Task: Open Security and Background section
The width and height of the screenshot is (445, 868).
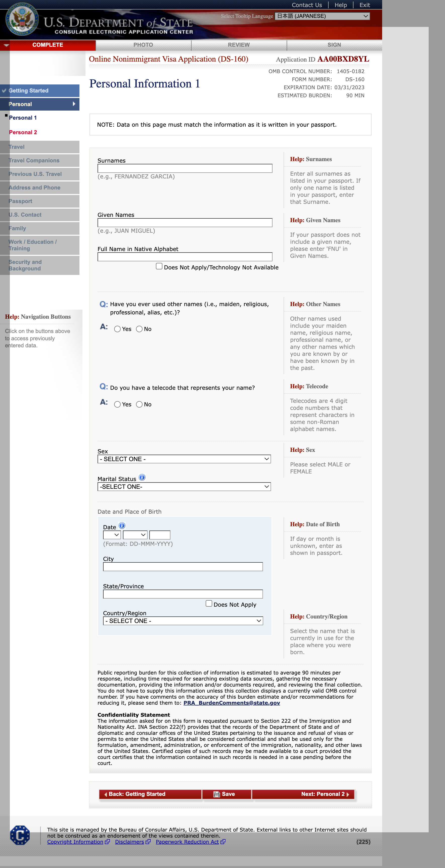Action: click(x=40, y=265)
